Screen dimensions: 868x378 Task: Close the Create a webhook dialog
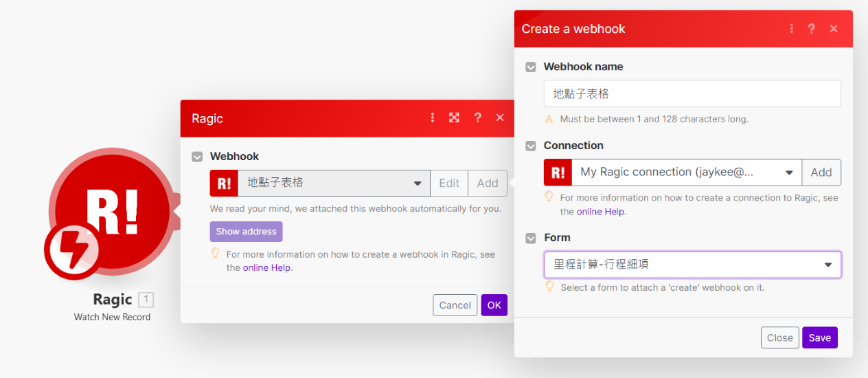pyautogui.click(x=834, y=29)
